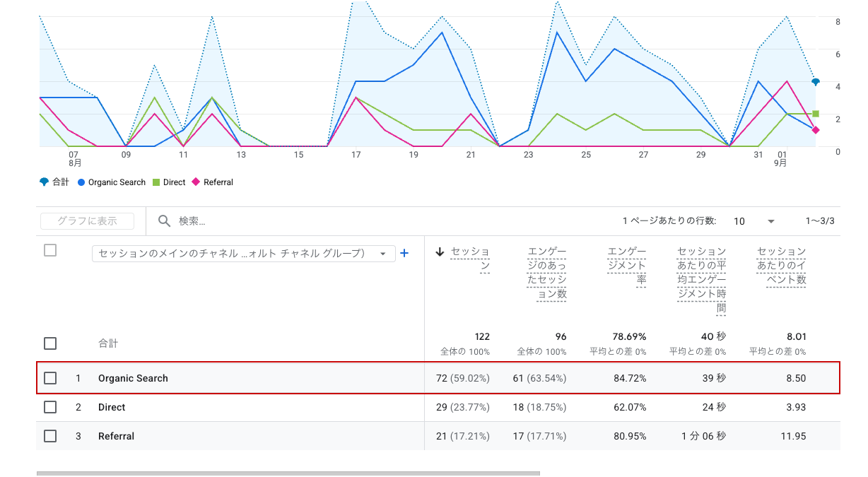Click the Referral legend pink diamond

[197, 182]
